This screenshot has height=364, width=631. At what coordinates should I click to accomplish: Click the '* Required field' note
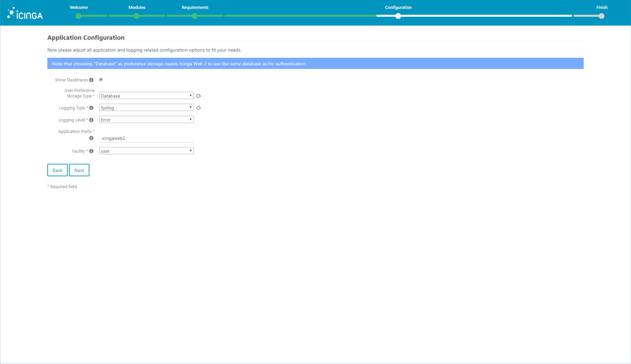(62, 187)
